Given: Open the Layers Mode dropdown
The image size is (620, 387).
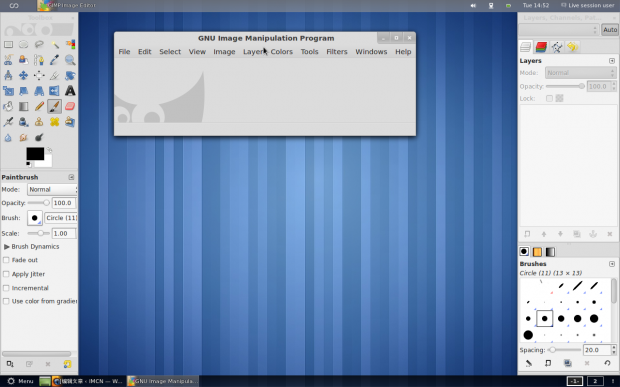Looking at the screenshot, I should pyautogui.click(x=580, y=73).
